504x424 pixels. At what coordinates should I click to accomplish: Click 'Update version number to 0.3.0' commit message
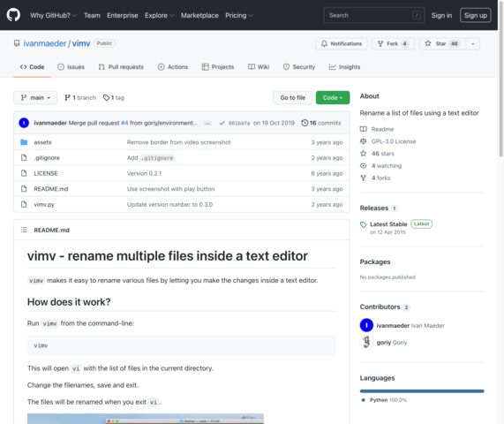coord(169,204)
